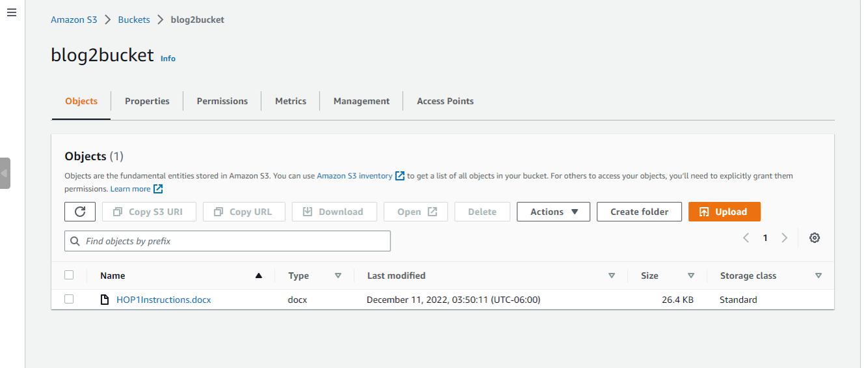Open preferences gear icon in objects table
This screenshot has width=868, height=368.
(x=814, y=238)
